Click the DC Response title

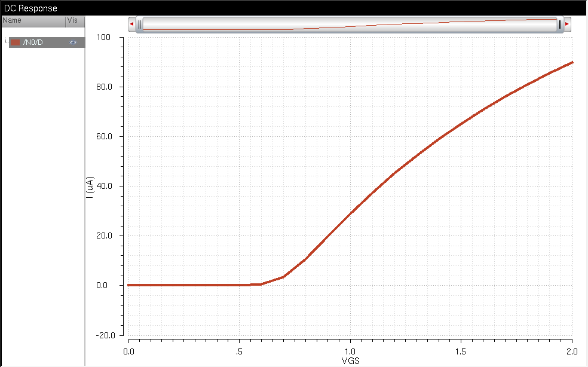coord(30,8)
